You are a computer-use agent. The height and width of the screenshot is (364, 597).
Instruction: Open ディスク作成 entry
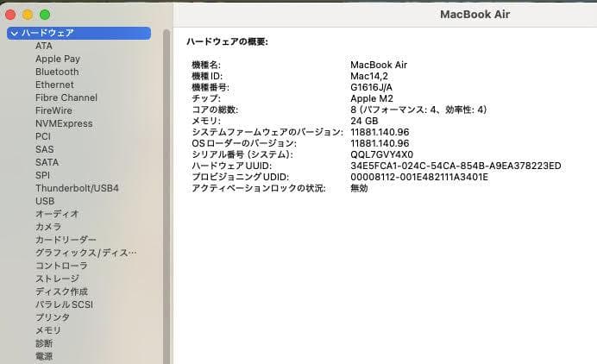coord(61,292)
